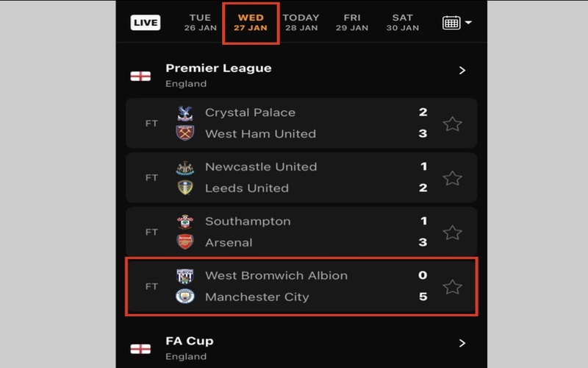This screenshot has height=368, width=588.
Task: Click the Arsenal club crest
Action: click(x=185, y=242)
